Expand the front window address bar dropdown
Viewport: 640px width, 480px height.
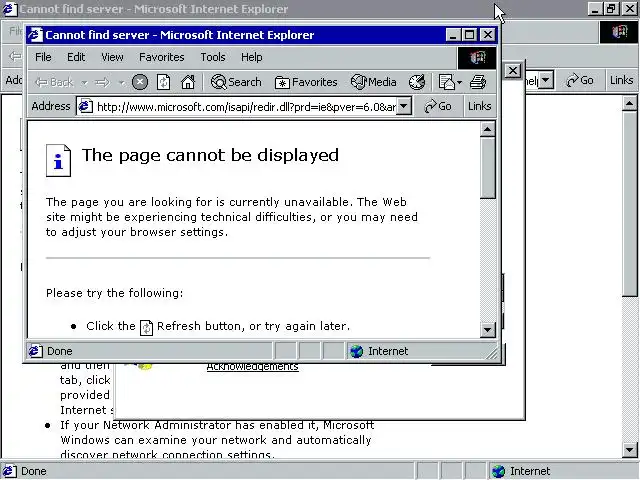403,107
